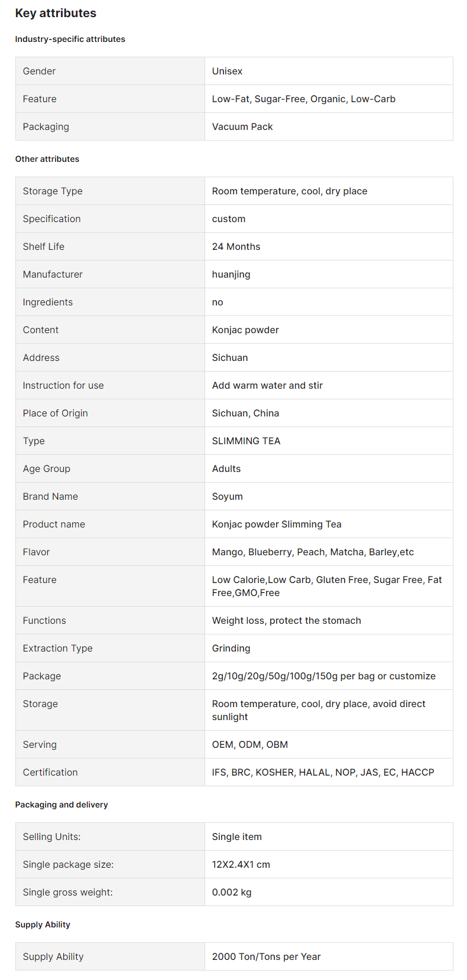Select the 2000 Ton/Tons per Year value
The image size is (467, 980).
coord(266,956)
